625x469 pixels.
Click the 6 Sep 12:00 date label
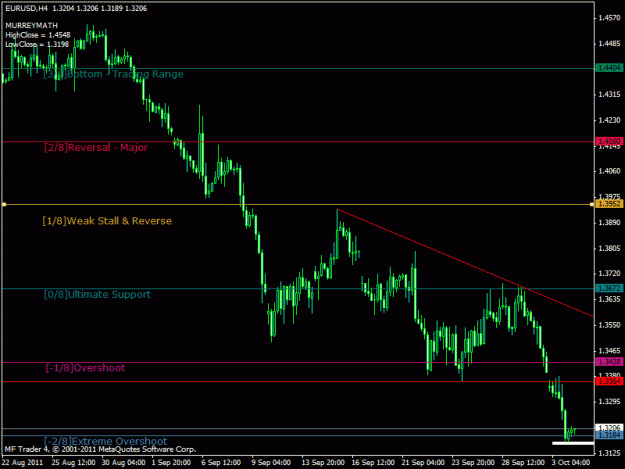221,463
